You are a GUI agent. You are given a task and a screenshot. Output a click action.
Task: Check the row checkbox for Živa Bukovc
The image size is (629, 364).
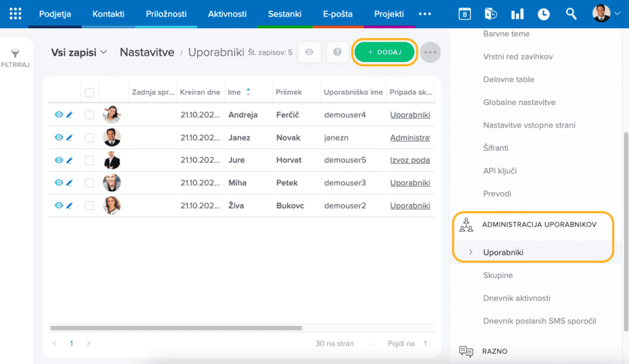coord(90,206)
